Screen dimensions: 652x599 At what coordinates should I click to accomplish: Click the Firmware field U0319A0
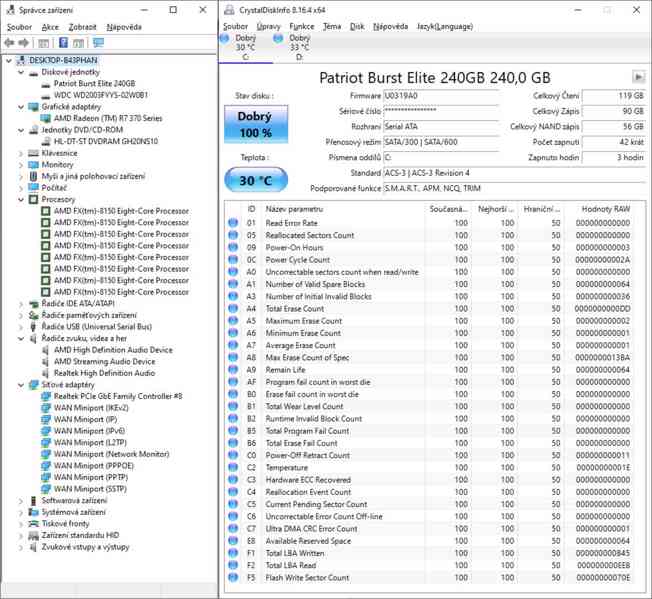[441, 96]
